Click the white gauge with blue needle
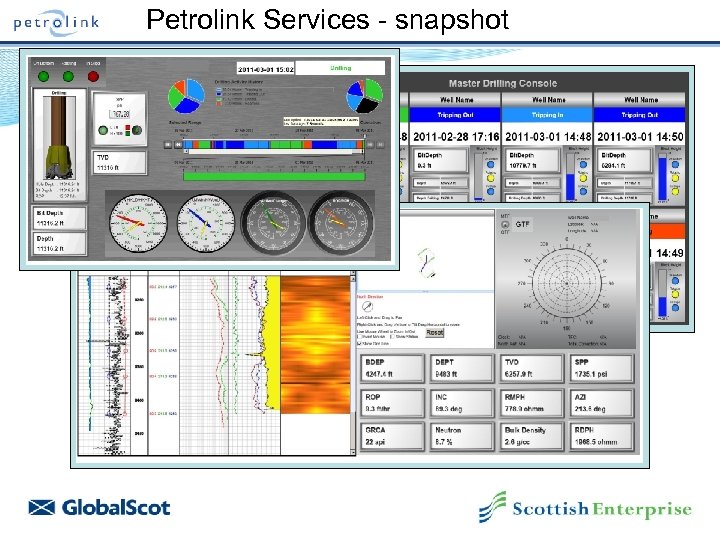 click(206, 223)
